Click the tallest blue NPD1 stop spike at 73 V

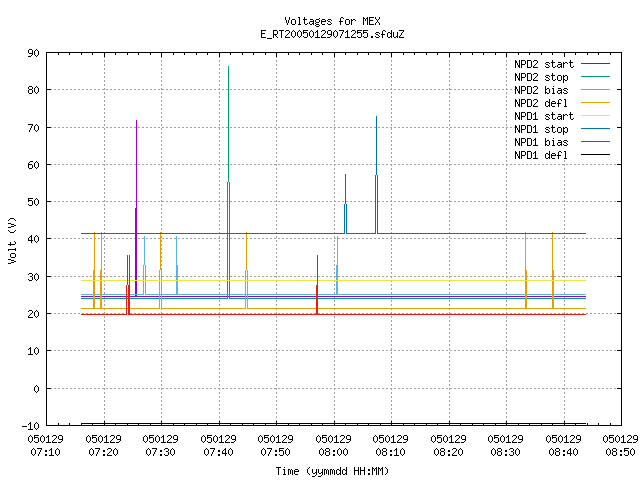376,175
